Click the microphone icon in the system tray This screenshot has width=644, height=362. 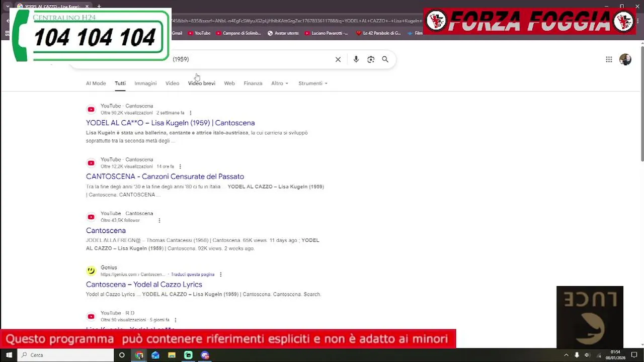577,355
